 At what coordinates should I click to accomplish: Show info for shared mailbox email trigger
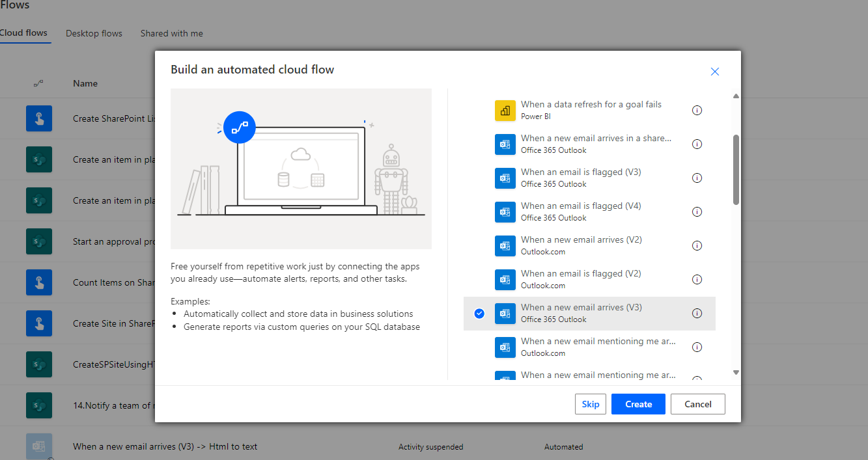click(x=697, y=144)
